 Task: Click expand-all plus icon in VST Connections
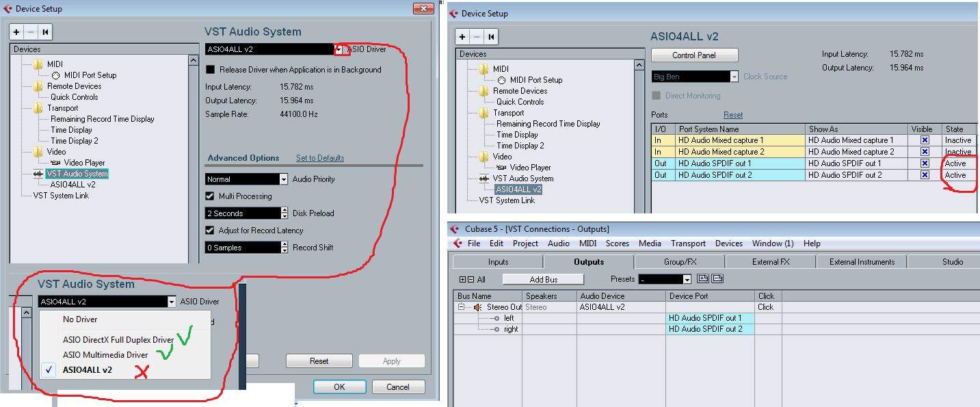[462, 280]
